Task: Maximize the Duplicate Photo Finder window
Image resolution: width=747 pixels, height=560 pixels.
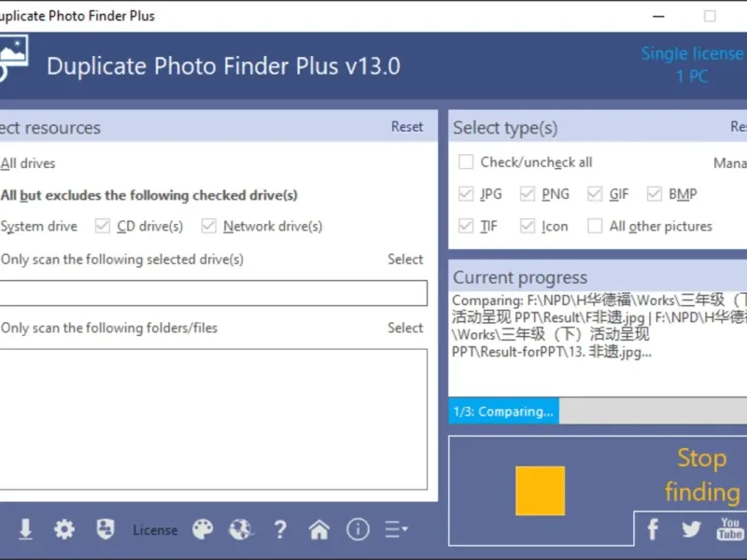Action: (x=710, y=16)
